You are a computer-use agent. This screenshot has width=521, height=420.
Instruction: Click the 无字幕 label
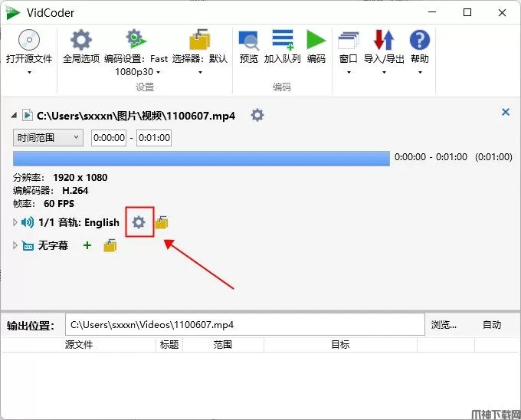pyautogui.click(x=53, y=245)
